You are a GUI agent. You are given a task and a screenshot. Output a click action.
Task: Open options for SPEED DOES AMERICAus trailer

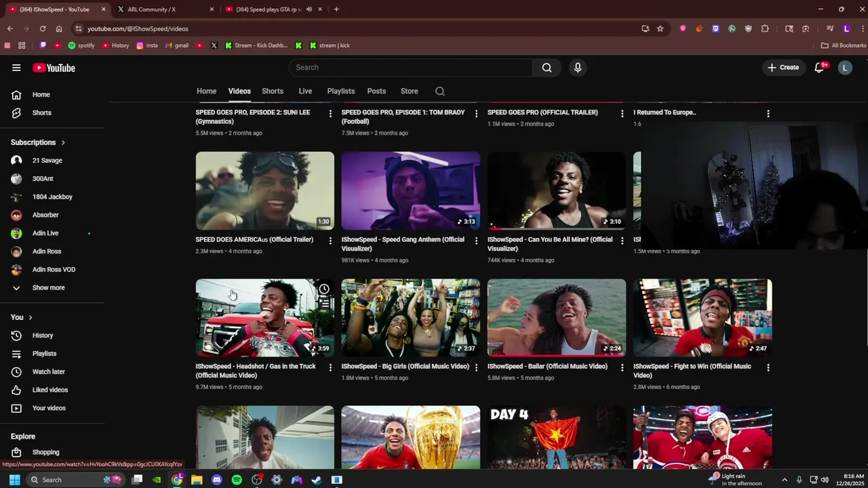(330, 241)
